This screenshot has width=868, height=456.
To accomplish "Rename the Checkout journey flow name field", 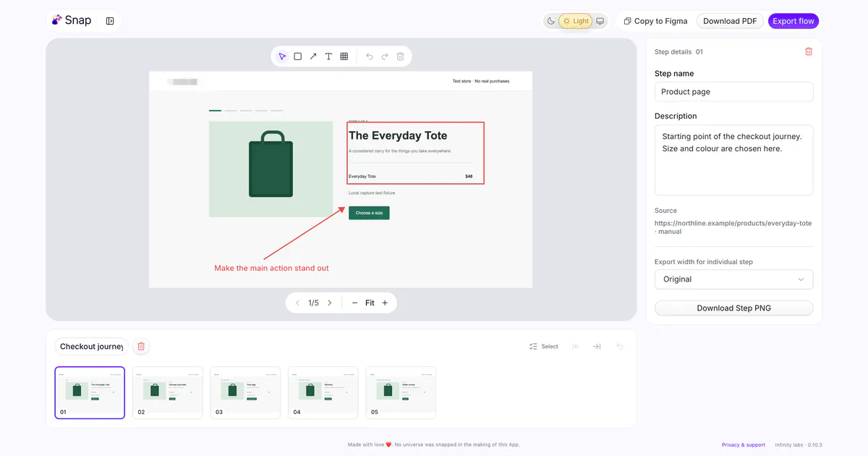I will tap(92, 347).
